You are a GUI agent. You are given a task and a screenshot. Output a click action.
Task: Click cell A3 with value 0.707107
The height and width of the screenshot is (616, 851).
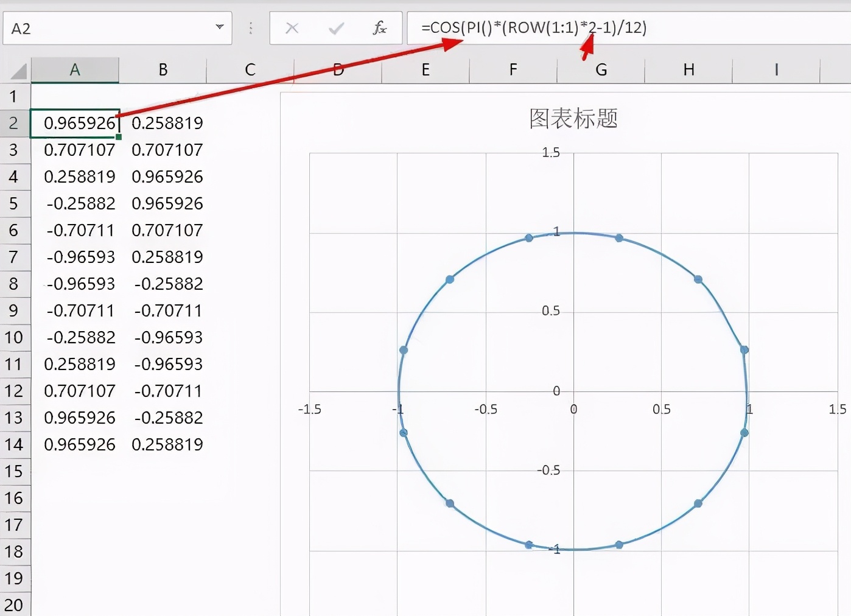click(x=79, y=150)
